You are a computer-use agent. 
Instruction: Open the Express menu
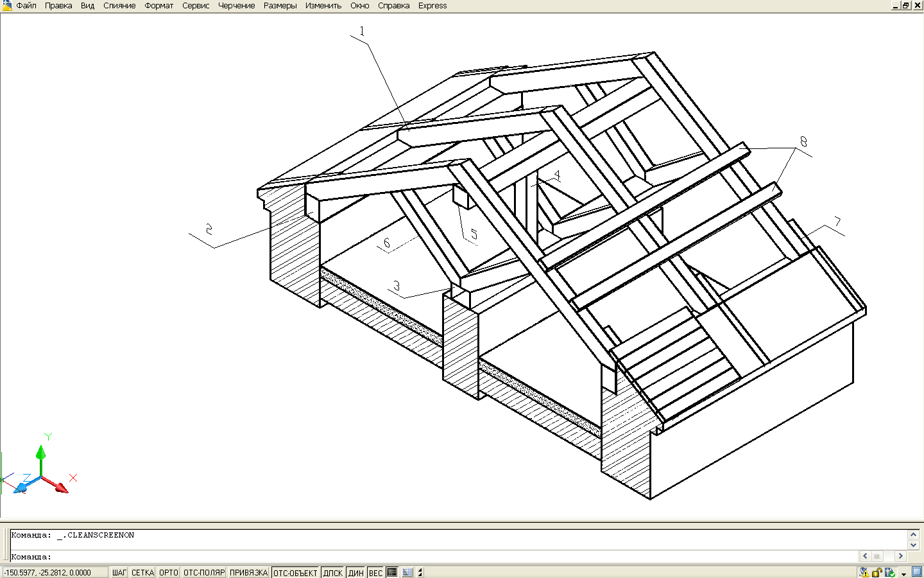[432, 5]
